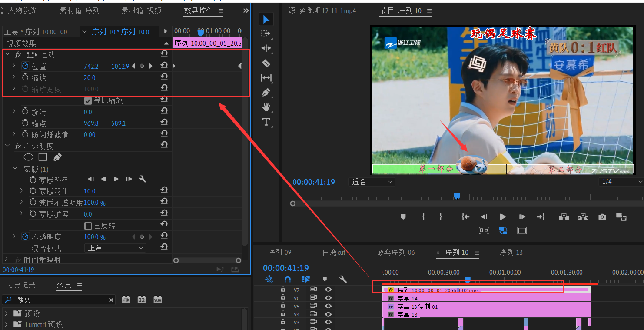The image size is (644, 330).
Task: Expand the 预设 folder in effects
Action: point(6,313)
